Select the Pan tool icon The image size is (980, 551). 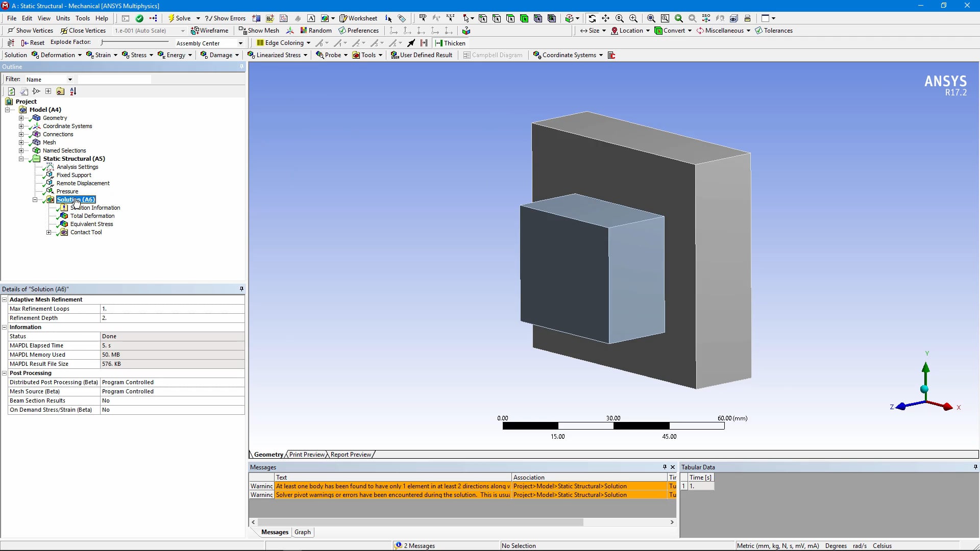click(605, 18)
